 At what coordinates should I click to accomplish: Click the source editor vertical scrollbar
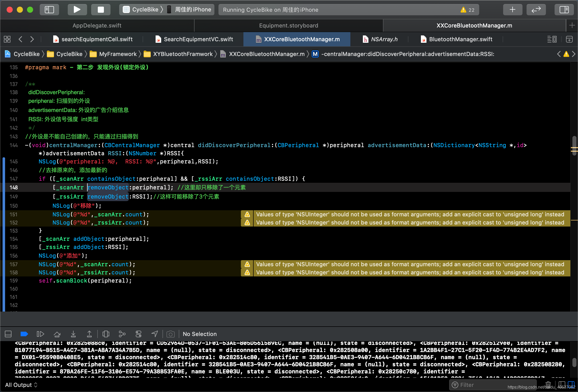[574, 146]
